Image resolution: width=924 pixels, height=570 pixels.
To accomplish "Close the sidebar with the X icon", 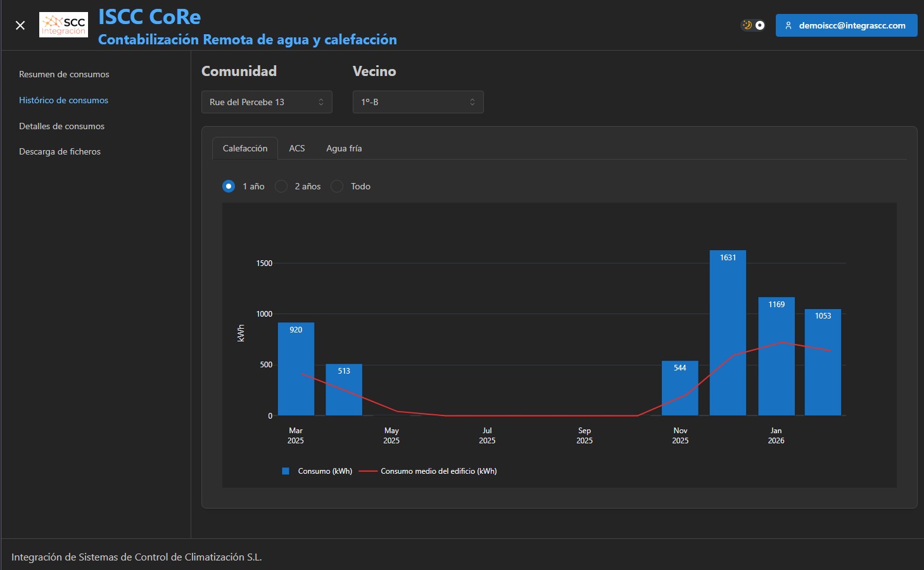I will (x=20, y=25).
